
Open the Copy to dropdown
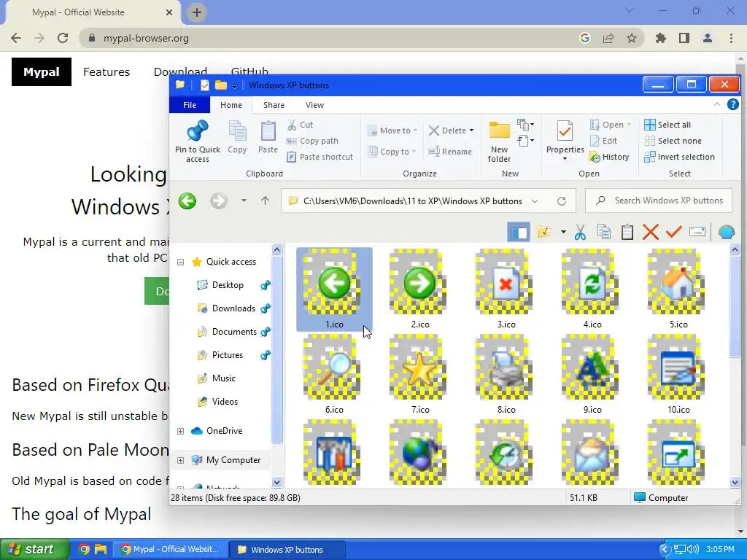(392, 152)
